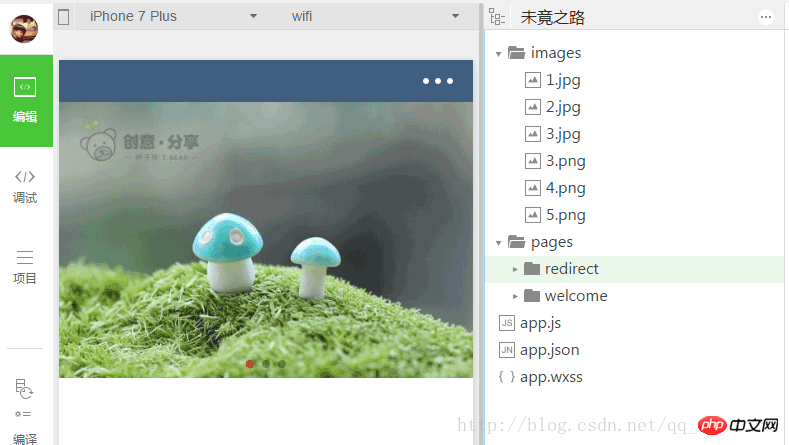The height and width of the screenshot is (445, 789).
Task: Click the braces icon beside app.wxss
Action: 507,377
